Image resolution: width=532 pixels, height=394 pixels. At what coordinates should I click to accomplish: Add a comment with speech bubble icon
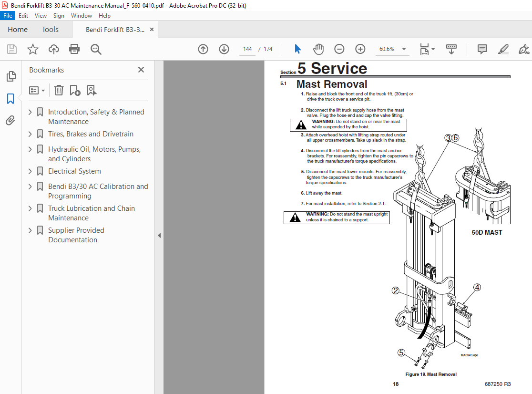(482, 49)
